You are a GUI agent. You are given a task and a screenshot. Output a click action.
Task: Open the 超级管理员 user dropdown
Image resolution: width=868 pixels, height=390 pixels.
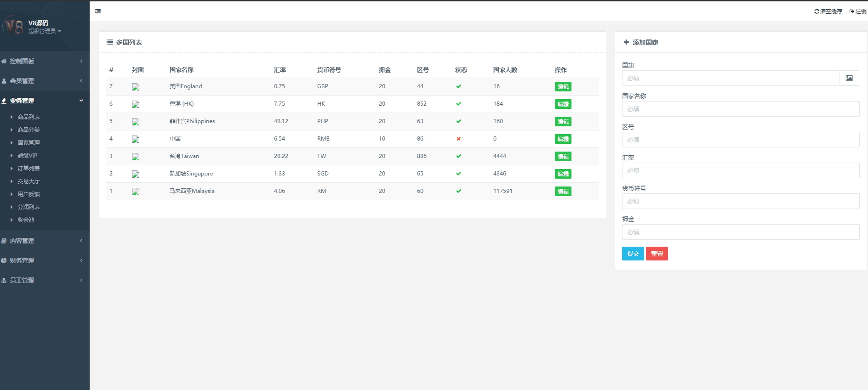[x=45, y=31]
